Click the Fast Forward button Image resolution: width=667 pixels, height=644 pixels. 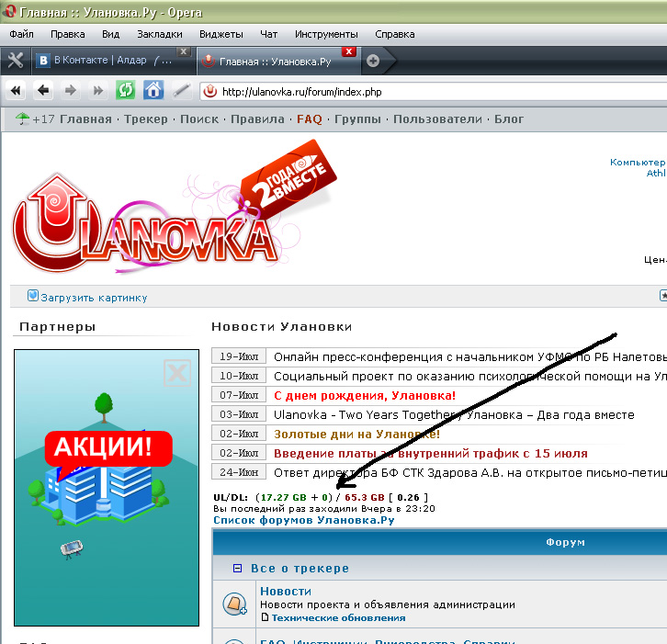[x=97, y=90]
